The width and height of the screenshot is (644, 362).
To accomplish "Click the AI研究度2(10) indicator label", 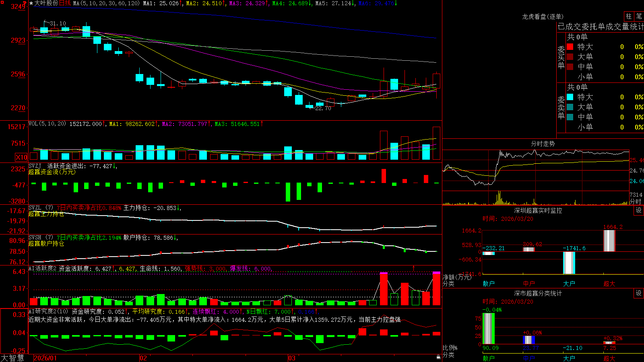I will coord(48,311).
